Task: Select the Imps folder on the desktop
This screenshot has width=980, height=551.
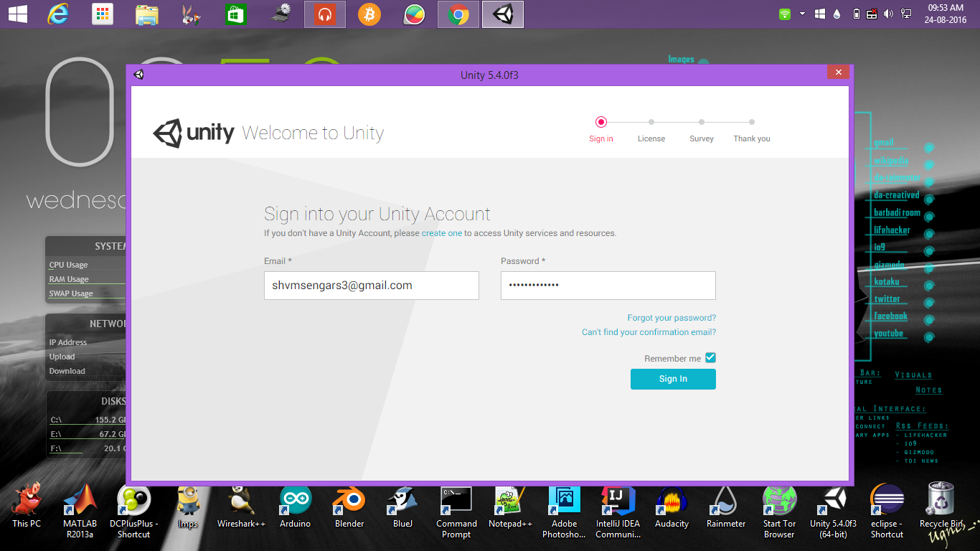Action: 188,507
